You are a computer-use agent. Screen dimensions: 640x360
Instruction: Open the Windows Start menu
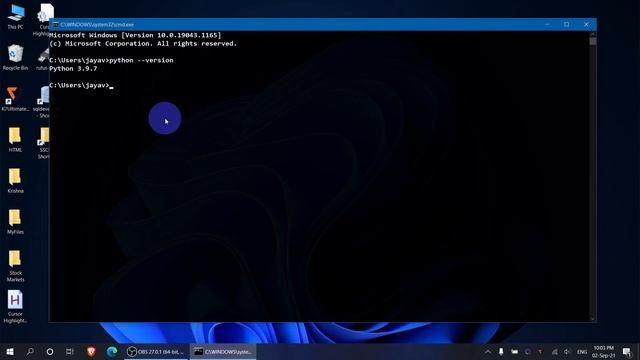pyautogui.click(x=10, y=351)
